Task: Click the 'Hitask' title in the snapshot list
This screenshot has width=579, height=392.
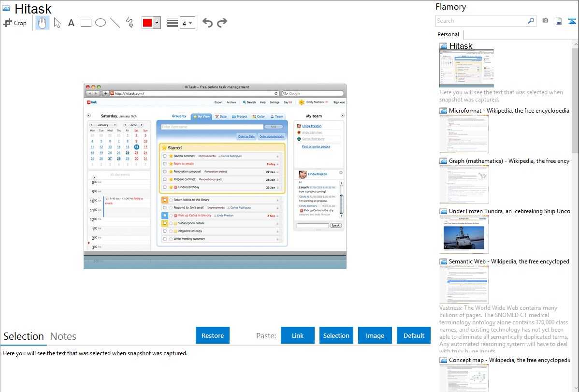Action: pyautogui.click(x=461, y=46)
